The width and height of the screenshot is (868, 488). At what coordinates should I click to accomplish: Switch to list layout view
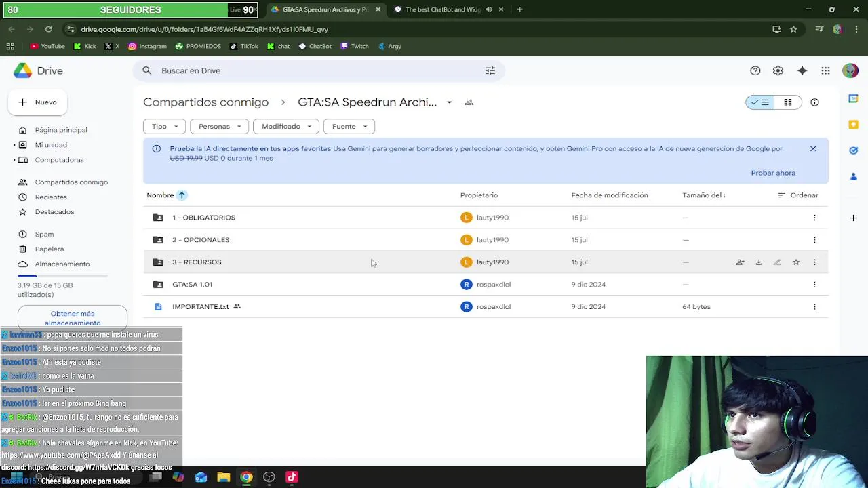click(x=760, y=102)
